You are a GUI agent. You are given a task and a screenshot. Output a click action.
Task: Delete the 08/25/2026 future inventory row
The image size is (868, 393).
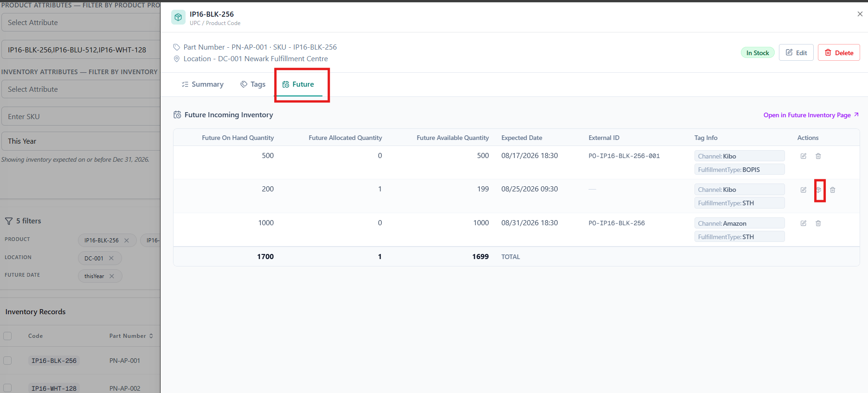coord(832,190)
